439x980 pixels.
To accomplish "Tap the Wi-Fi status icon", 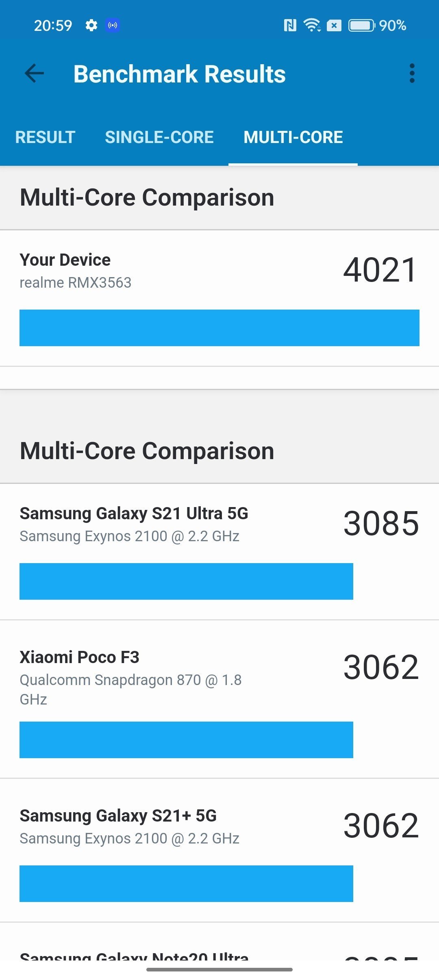I will (312, 26).
